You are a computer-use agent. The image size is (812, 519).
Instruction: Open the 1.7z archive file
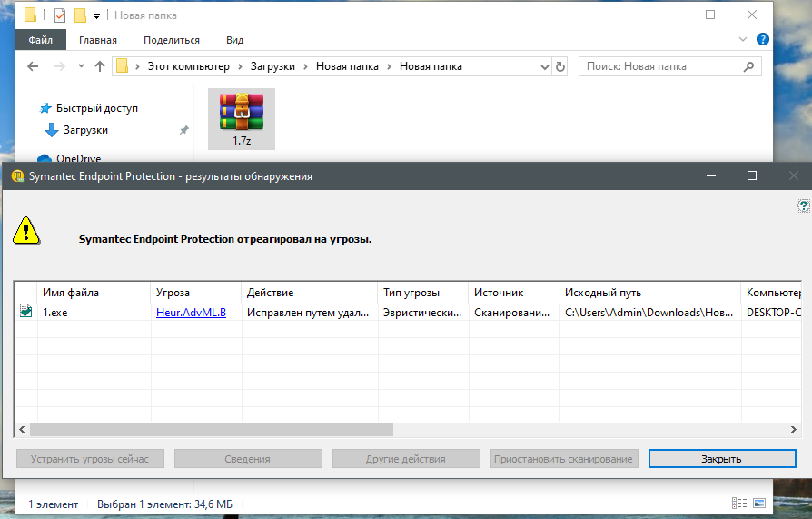242,119
